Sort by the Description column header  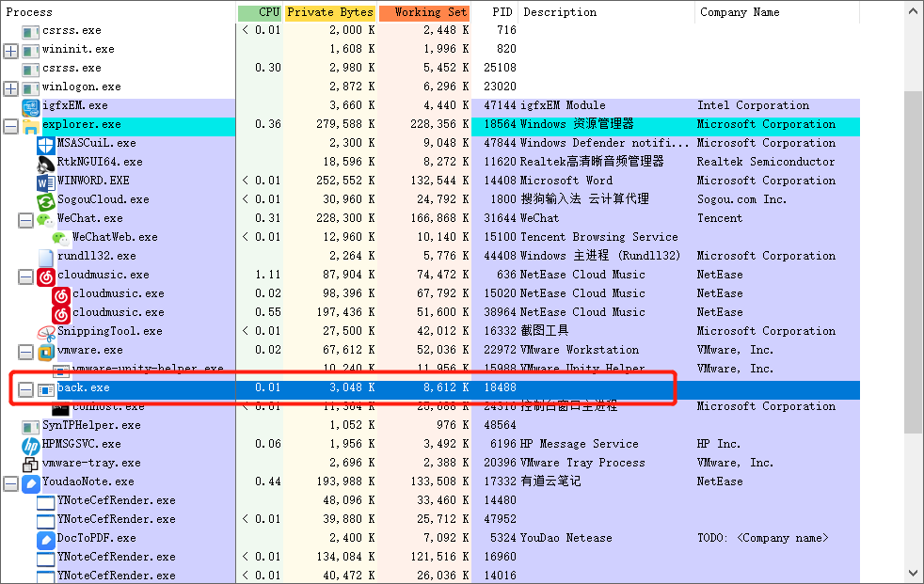pyautogui.click(x=607, y=12)
